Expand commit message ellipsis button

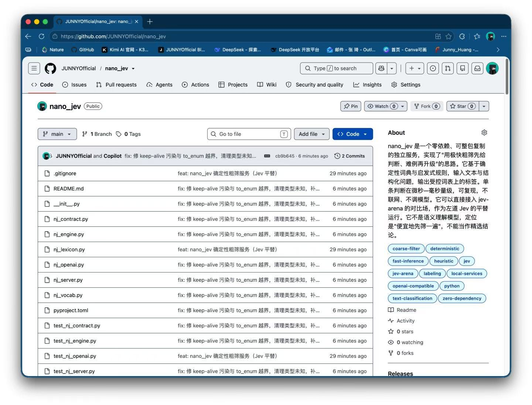click(267, 156)
